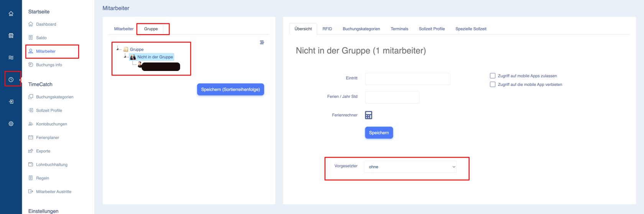Select the waves icon in the dark sidebar

pos(11,58)
